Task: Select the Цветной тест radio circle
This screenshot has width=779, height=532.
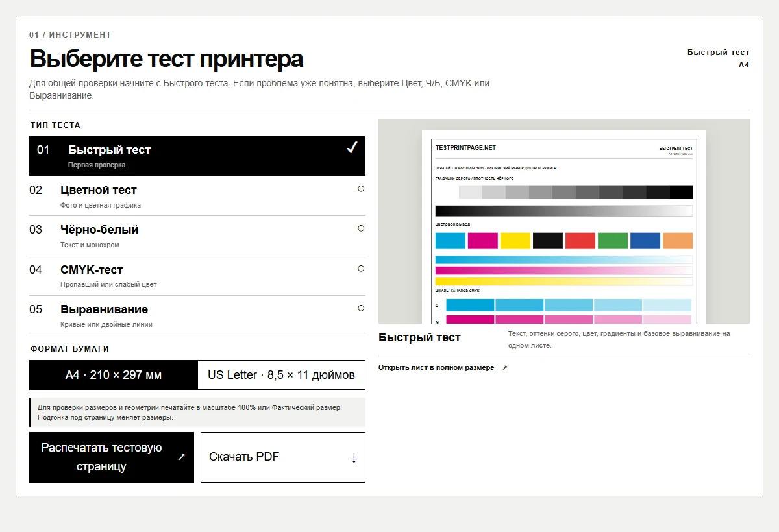Action: point(361,189)
